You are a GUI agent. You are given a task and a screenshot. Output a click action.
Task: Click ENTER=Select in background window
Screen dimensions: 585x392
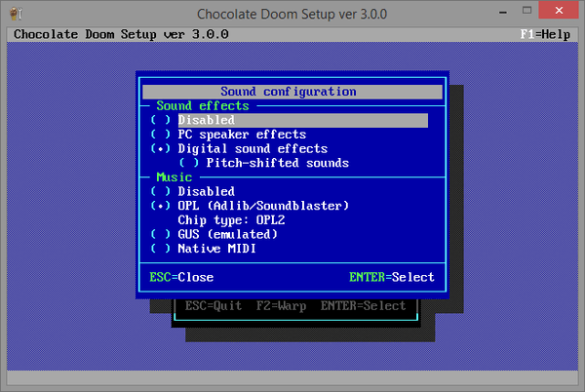pyautogui.click(x=363, y=306)
